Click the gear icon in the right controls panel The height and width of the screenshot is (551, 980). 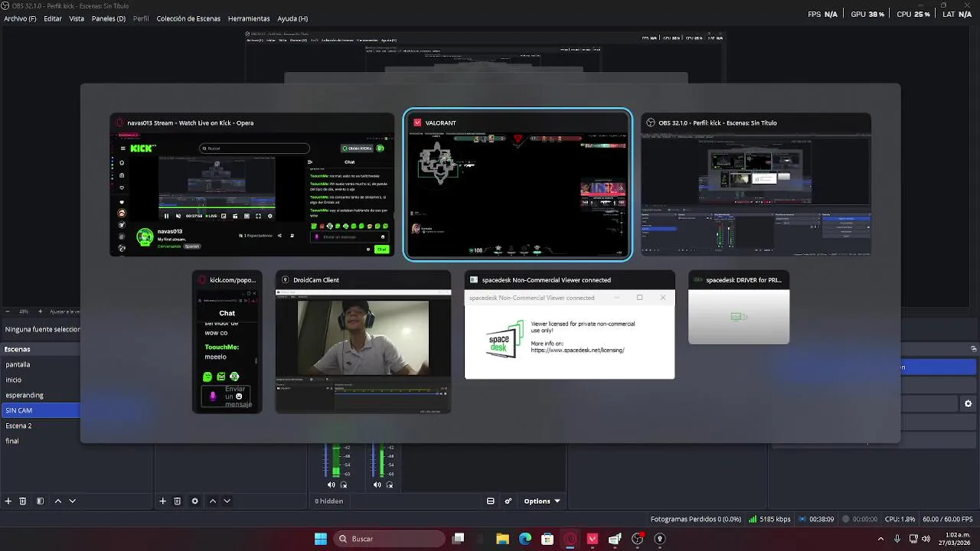click(968, 403)
